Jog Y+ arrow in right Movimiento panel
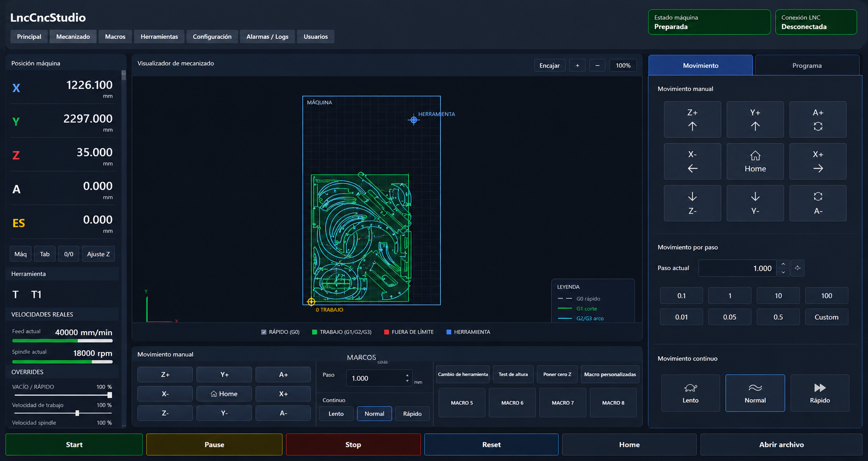Viewport: 868px width, 461px height. [755, 120]
